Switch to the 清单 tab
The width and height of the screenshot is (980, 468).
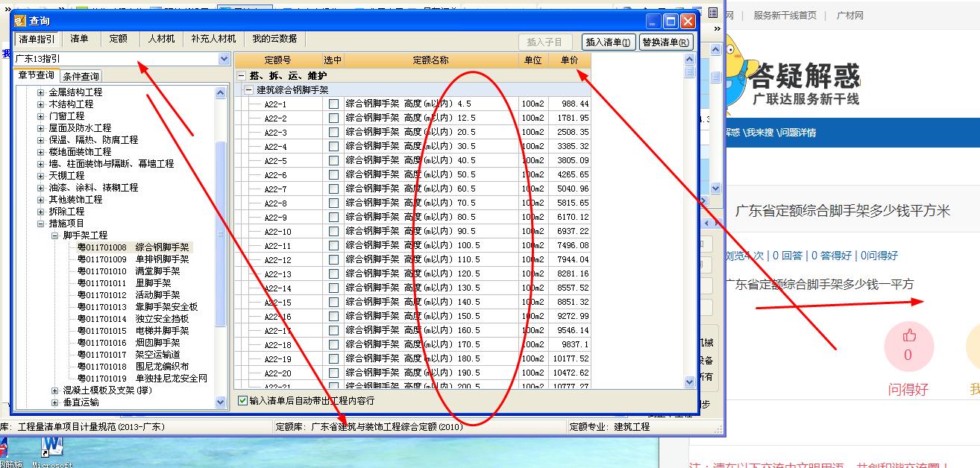coord(80,39)
